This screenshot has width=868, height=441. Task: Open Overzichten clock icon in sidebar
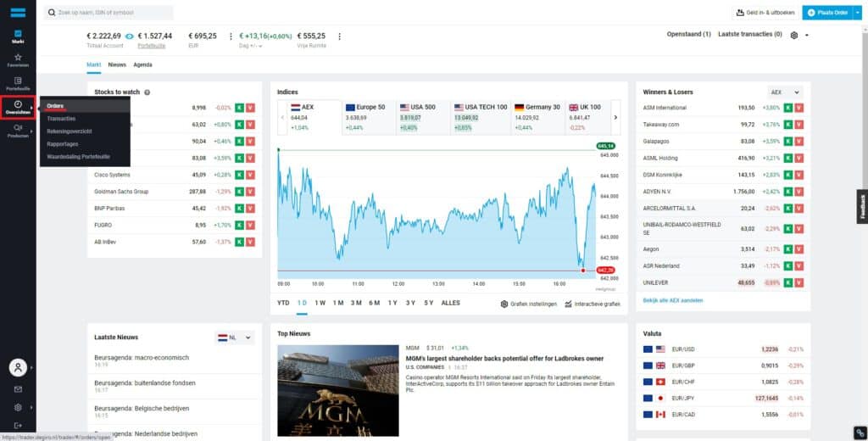click(18, 107)
